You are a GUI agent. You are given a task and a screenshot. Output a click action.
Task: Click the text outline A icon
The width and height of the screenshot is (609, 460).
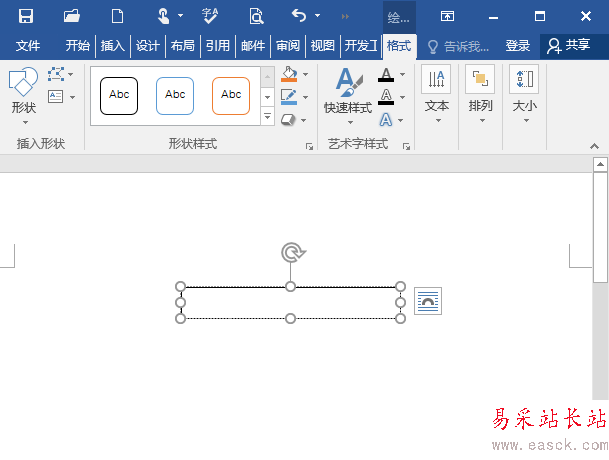click(386, 97)
